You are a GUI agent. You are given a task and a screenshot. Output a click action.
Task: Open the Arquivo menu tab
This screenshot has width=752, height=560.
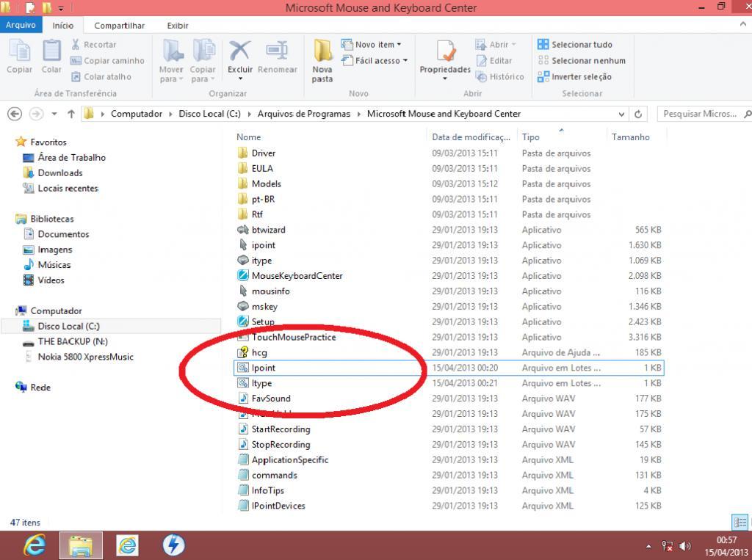click(21, 25)
